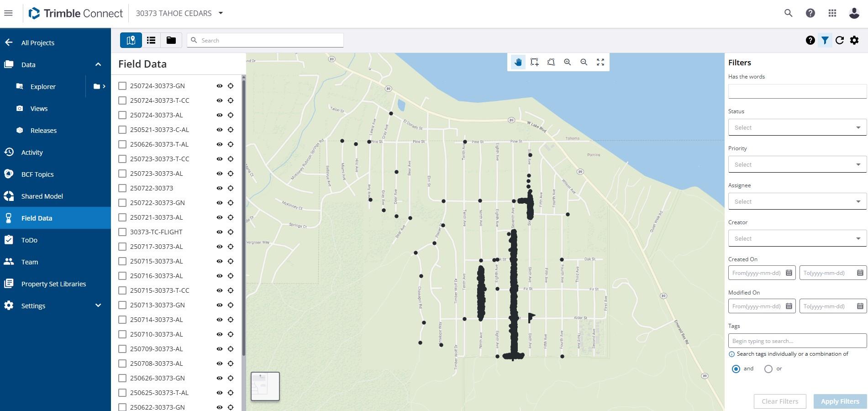
Task: Click the Apply Filters button
Action: (x=840, y=401)
